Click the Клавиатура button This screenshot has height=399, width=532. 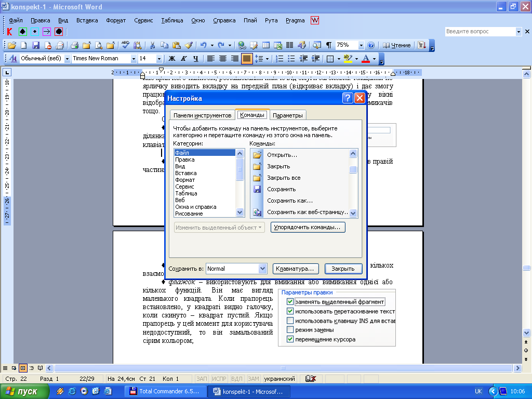pos(296,269)
